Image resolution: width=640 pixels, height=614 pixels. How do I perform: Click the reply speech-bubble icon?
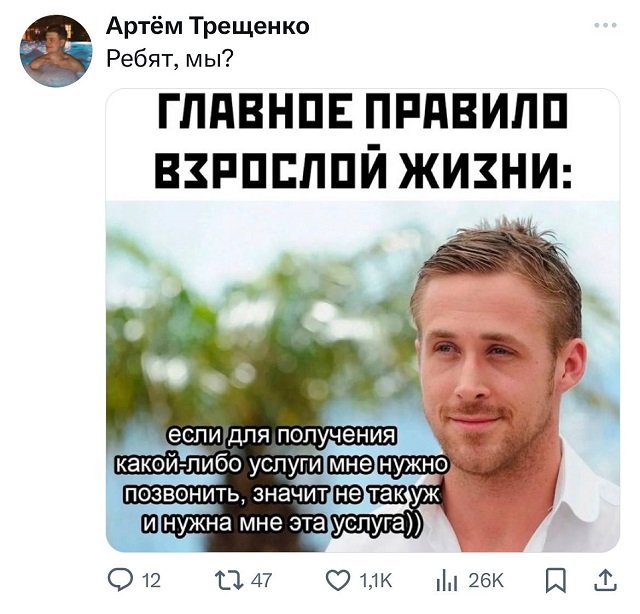(121, 580)
